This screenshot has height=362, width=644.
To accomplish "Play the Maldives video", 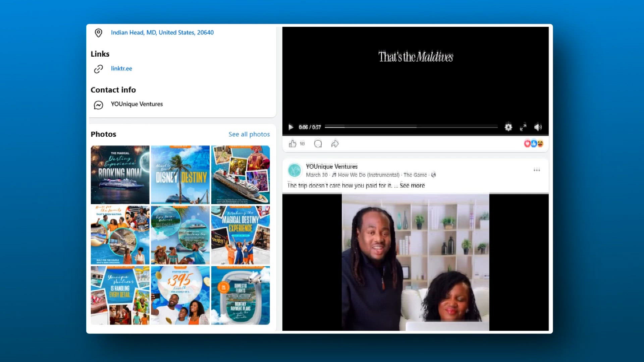I will tap(291, 127).
